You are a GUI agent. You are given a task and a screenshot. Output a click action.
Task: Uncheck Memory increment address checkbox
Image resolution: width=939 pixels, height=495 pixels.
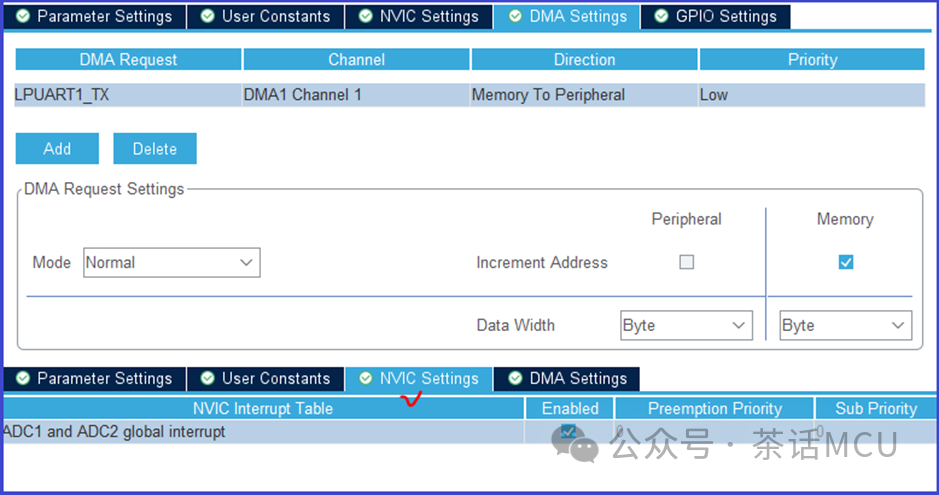tap(846, 262)
